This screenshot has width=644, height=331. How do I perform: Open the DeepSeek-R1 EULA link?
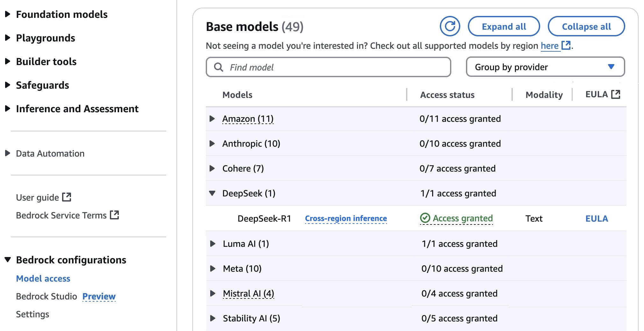[596, 218]
